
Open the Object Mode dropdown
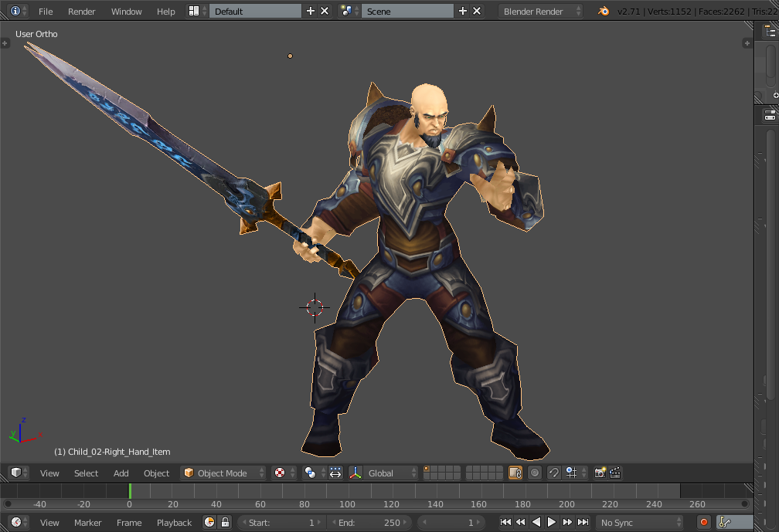tap(223, 473)
